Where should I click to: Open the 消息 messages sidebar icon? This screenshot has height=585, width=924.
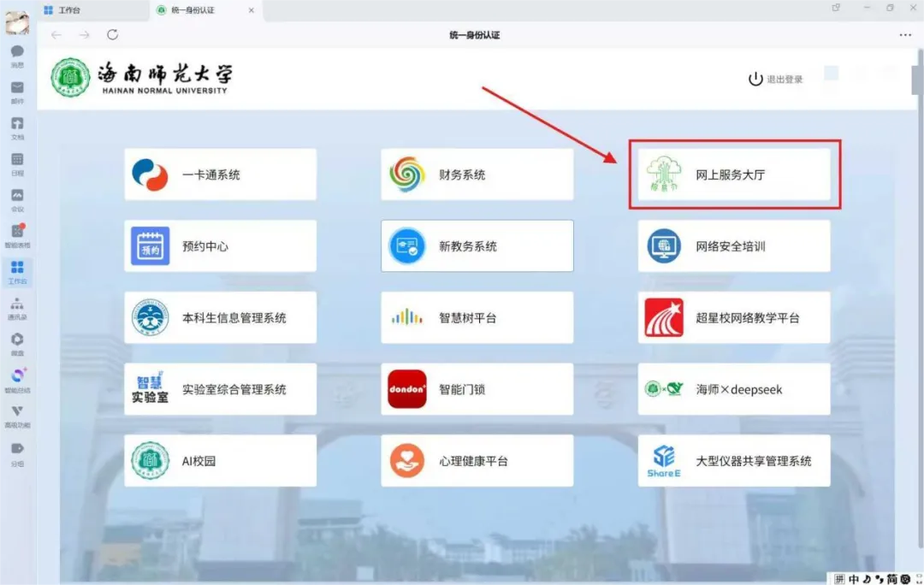point(17,56)
